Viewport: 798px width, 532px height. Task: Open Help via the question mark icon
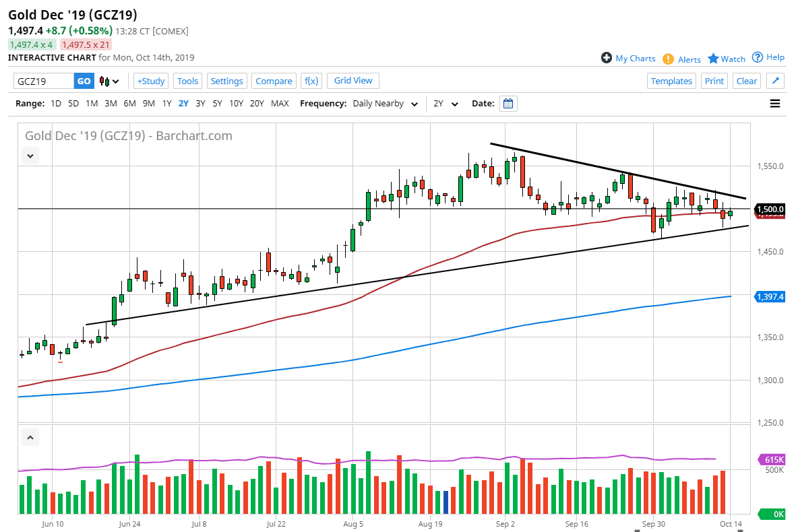[758, 57]
